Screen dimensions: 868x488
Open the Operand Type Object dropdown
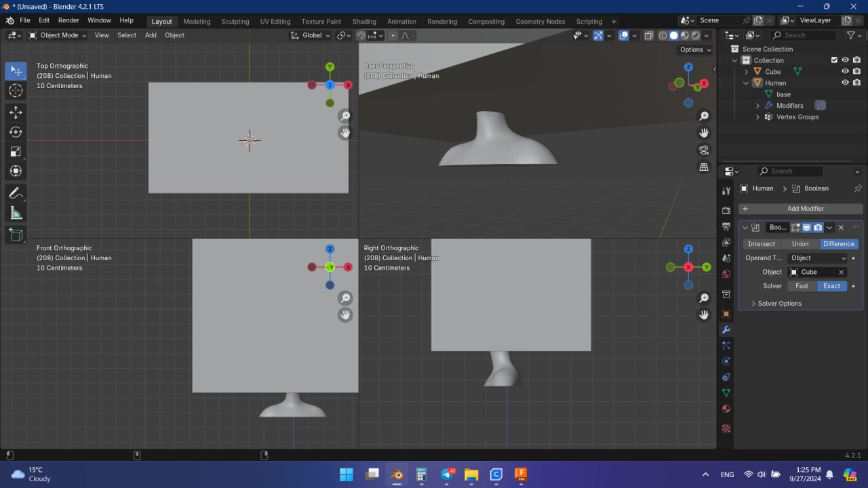818,258
